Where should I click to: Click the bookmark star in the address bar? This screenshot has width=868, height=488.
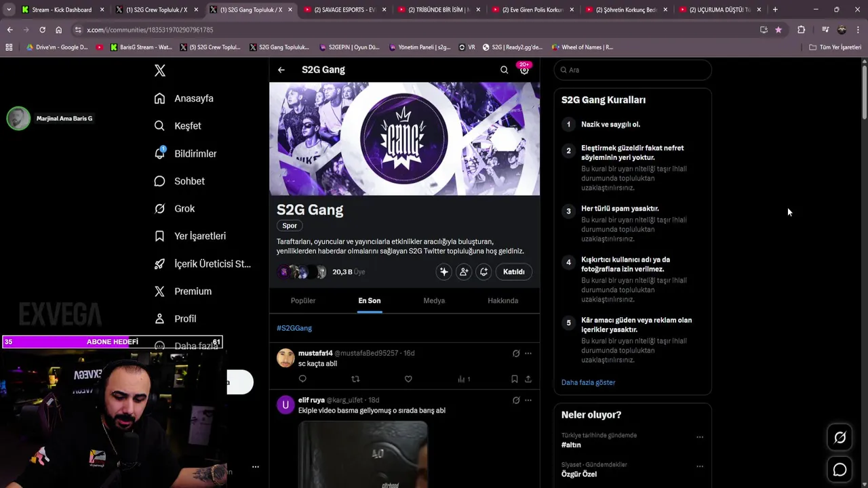778,30
